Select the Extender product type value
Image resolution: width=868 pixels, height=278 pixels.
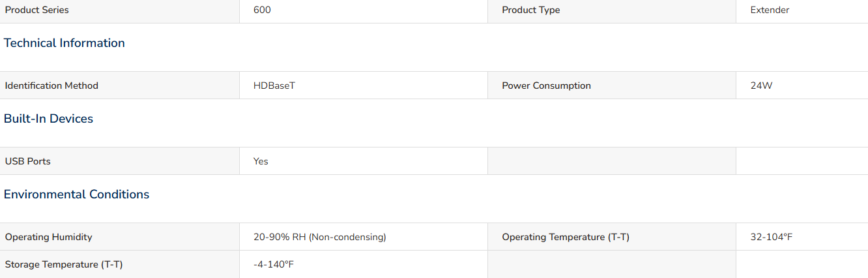[x=770, y=10]
